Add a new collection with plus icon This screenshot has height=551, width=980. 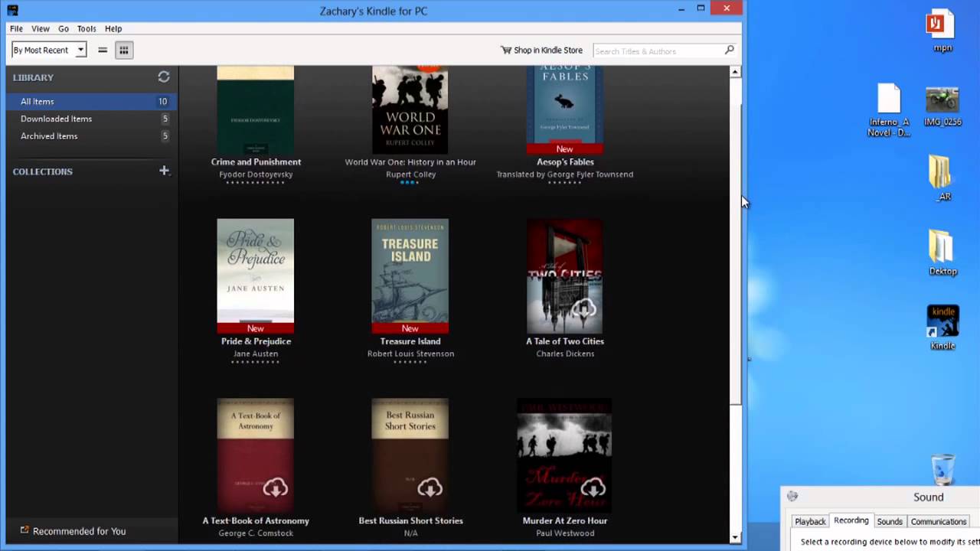[x=164, y=171]
